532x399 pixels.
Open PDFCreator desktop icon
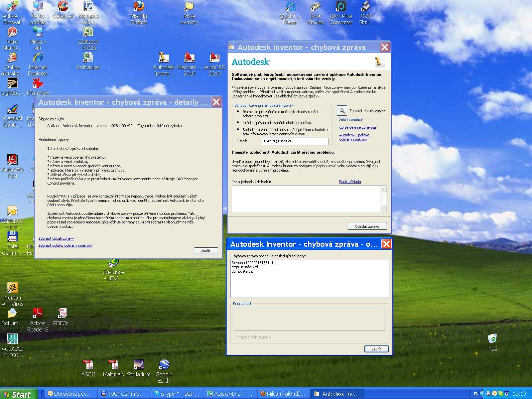tap(63, 317)
